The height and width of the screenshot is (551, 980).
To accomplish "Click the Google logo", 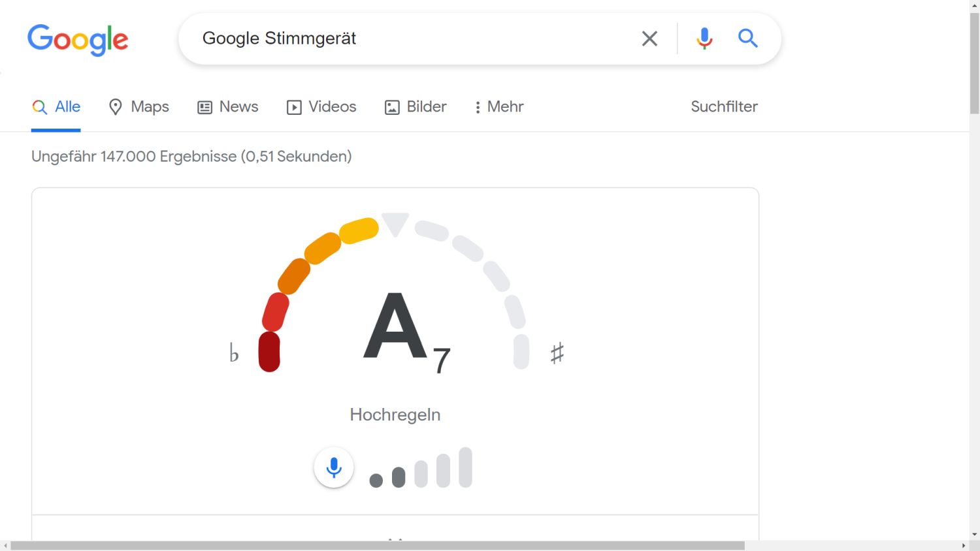I will pos(78,39).
